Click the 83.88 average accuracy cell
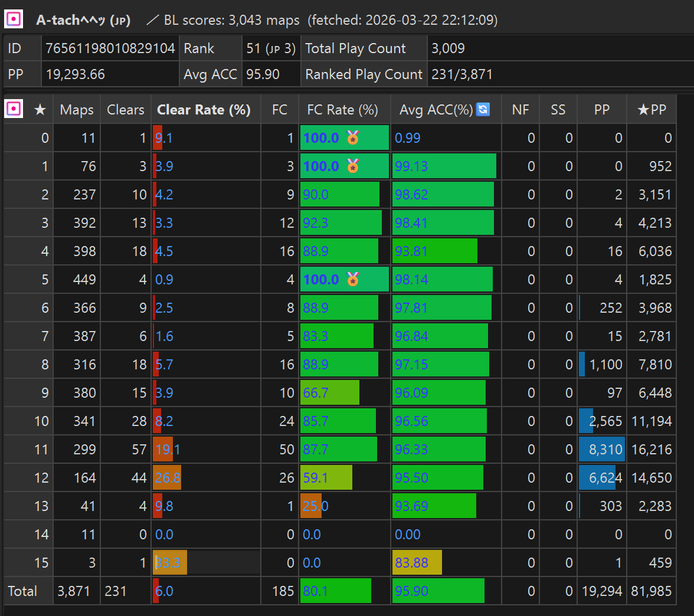Viewport: 694px width, 616px height. click(x=446, y=562)
